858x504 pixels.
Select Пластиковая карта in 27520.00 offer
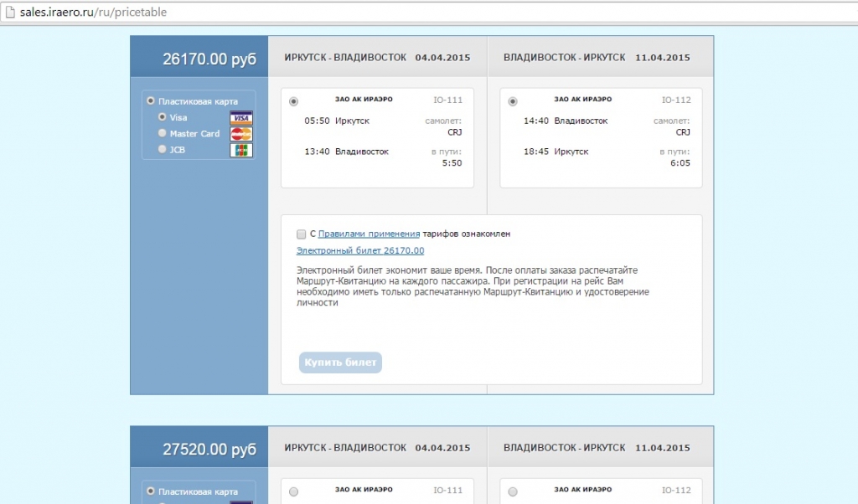pyautogui.click(x=151, y=491)
